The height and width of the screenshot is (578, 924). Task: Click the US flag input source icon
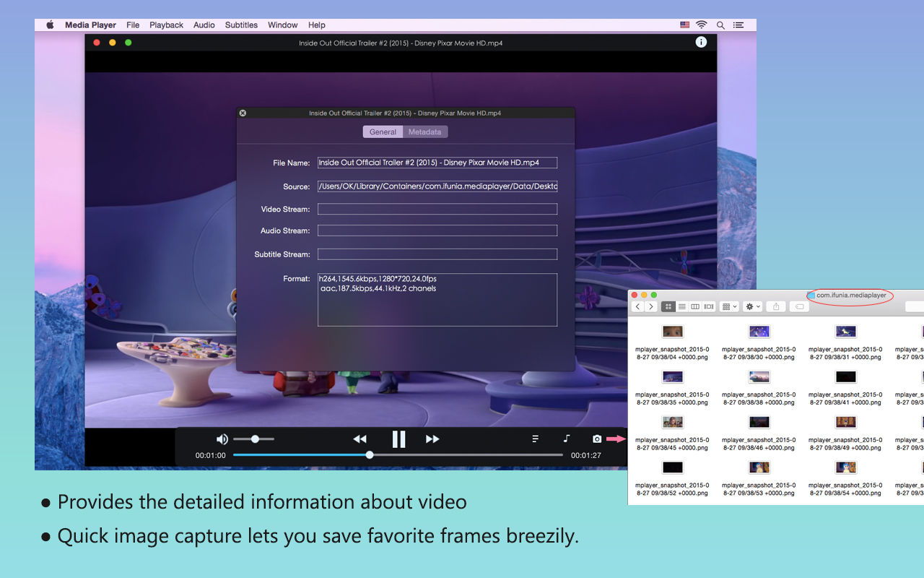point(684,25)
